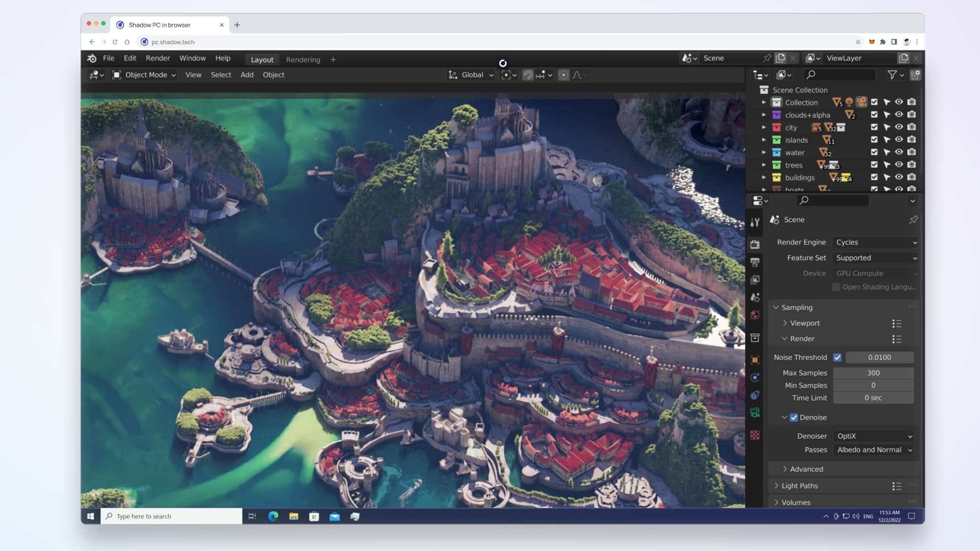
Task: Open the Output properties printer icon
Action: pos(755,262)
